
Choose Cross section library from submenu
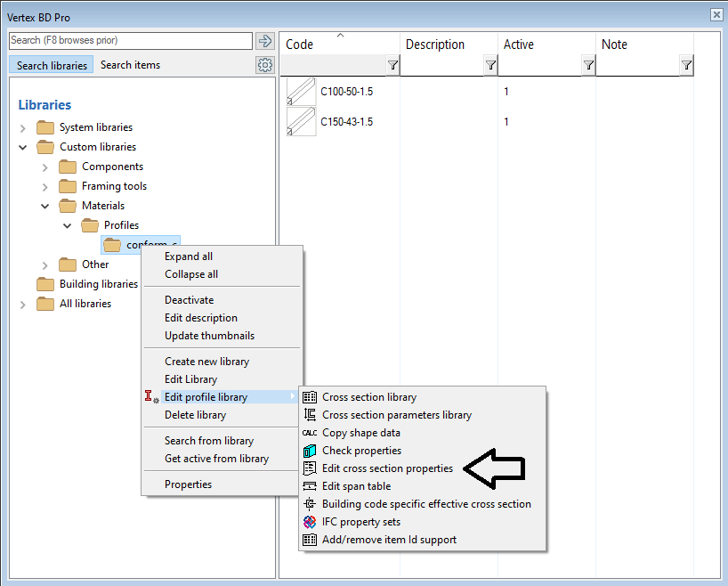(368, 397)
